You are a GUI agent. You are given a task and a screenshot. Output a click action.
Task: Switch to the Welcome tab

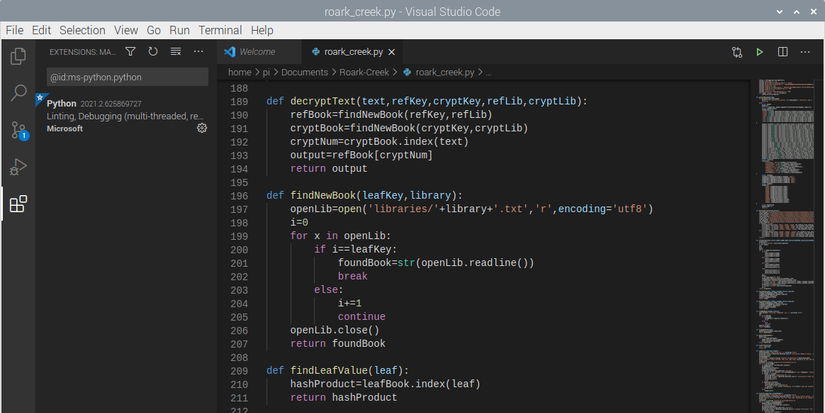(x=259, y=52)
